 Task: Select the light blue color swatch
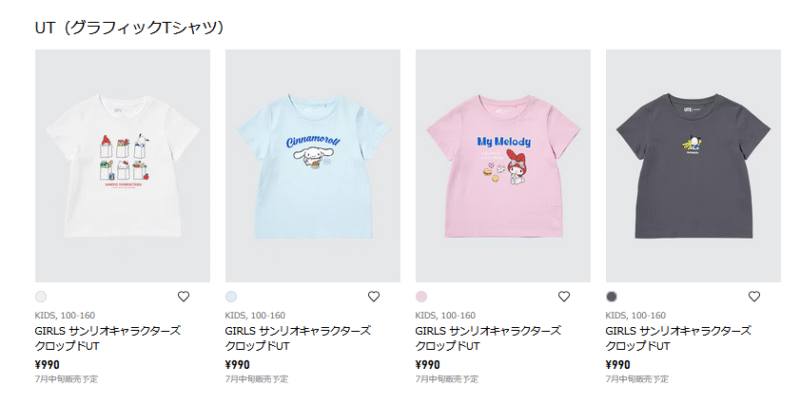[x=231, y=296]
